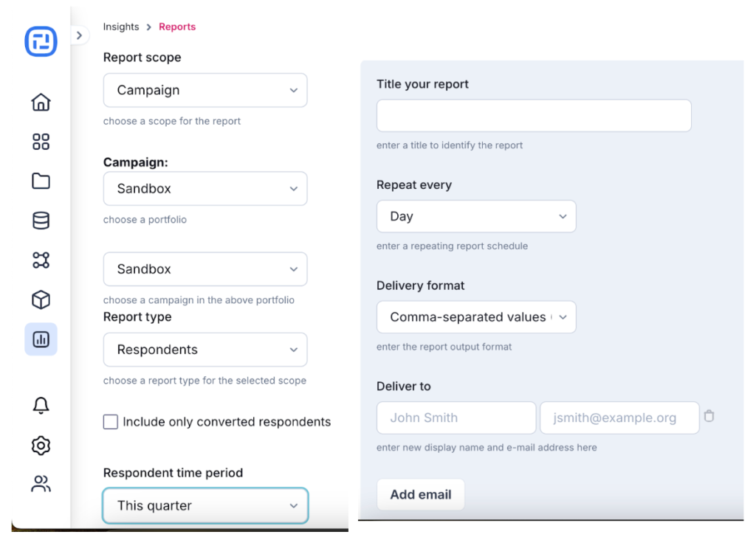756x537 pixels.
Task: Open the dashboard grid icon
Action: tap(41, 142)
